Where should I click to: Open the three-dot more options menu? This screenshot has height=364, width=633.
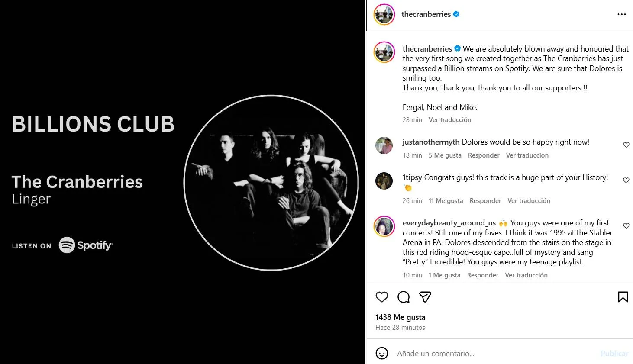pyautogui.click(x=621, y=14)
